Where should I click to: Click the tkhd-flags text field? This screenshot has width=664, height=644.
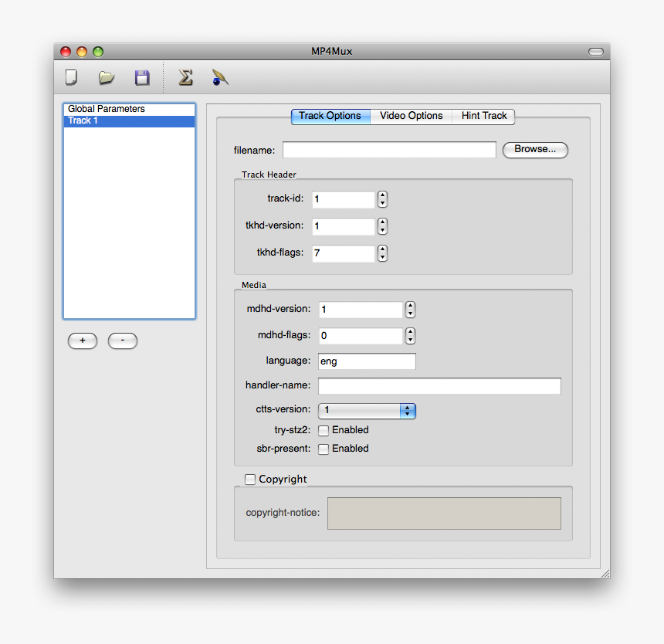pos(344,253)
